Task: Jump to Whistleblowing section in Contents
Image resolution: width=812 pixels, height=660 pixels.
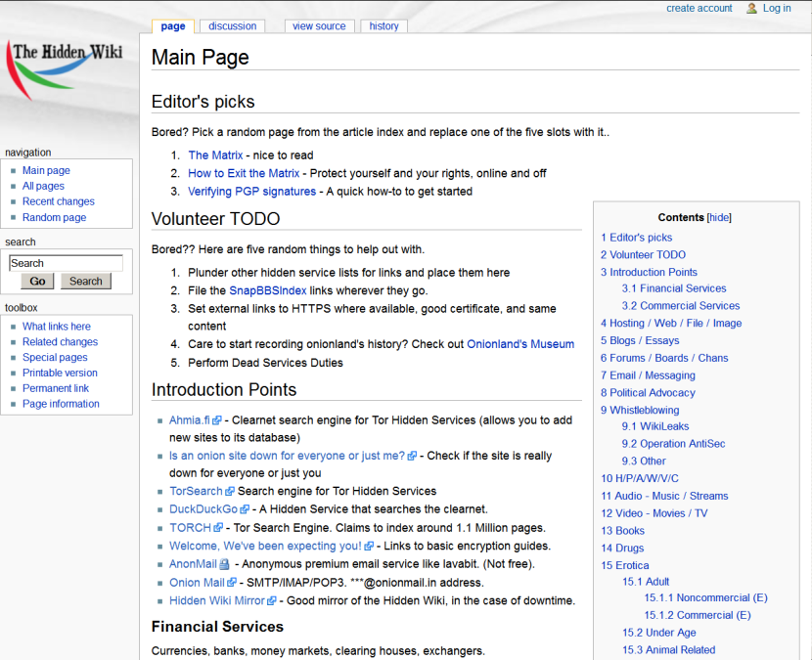Action: pos(639,410)
